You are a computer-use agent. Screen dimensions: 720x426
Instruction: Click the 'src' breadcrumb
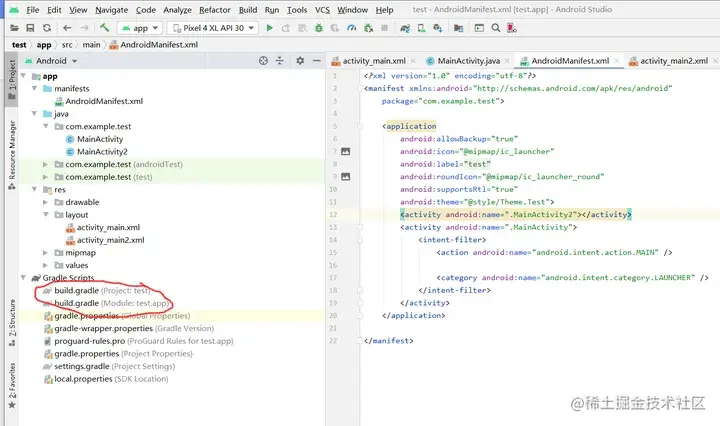click(x=67, y=45)
